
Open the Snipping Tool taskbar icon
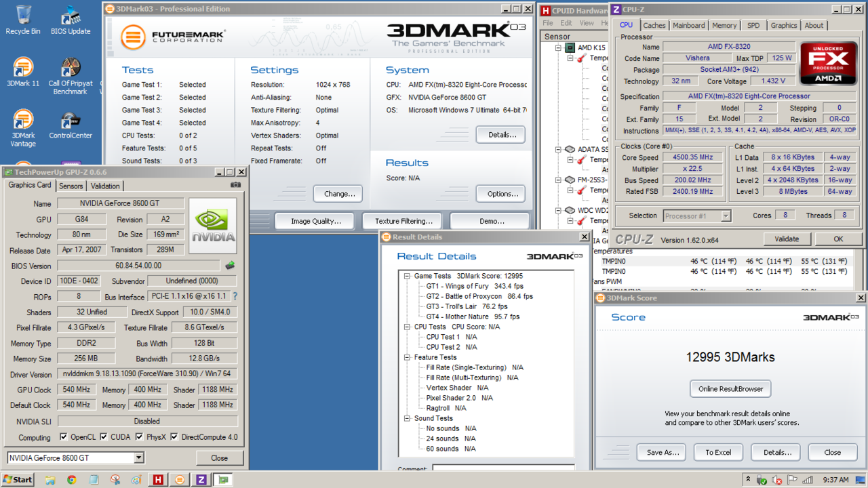coord(115,479)
